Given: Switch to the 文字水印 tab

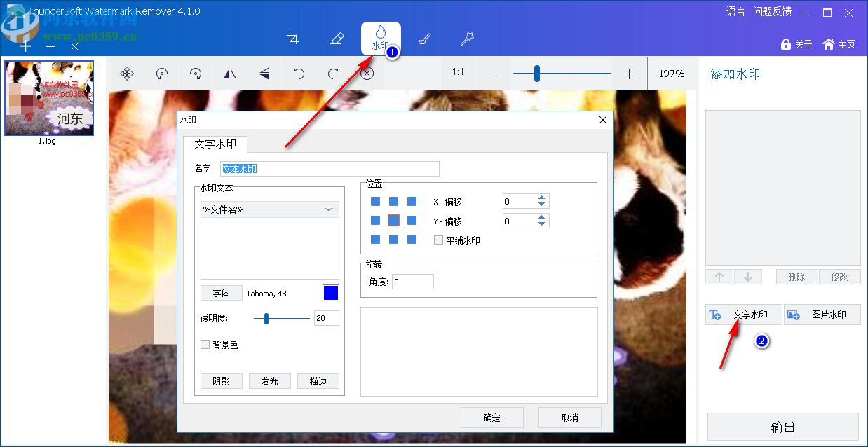Looking at the screenshot, I should (x=216, y=145).
